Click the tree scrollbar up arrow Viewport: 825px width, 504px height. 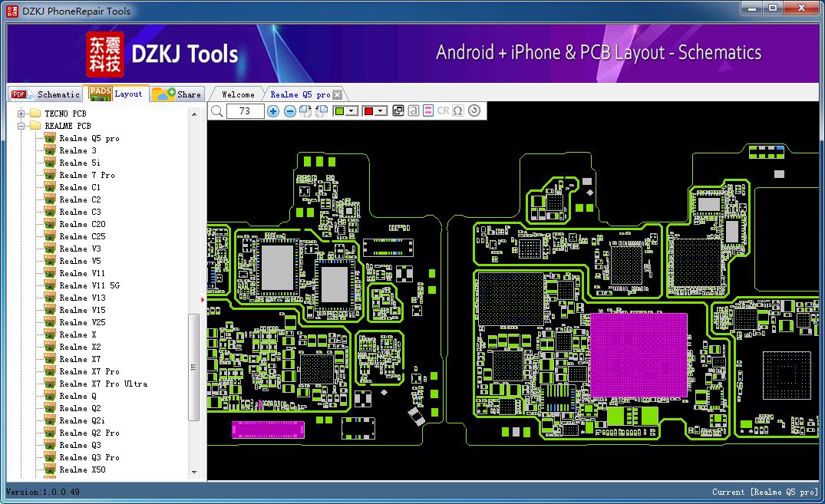tap(194, 114)
